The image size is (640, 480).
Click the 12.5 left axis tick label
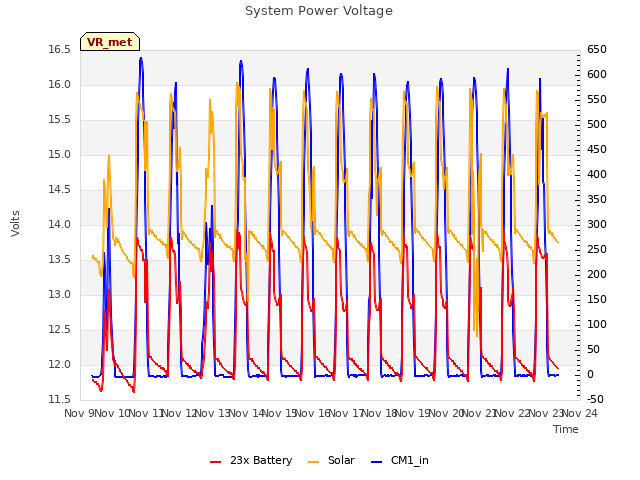click(x=60, y=330)
